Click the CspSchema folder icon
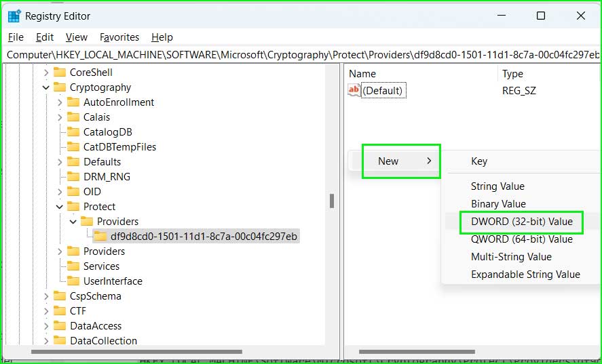The height and width of the screenshot is (364, 602). tap(60, 296)
